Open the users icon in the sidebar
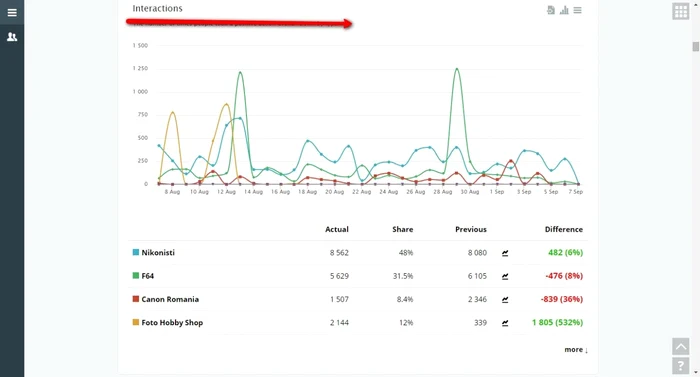Image resolution: width=700 pixels, height=377 pixels. coord(12,37)
